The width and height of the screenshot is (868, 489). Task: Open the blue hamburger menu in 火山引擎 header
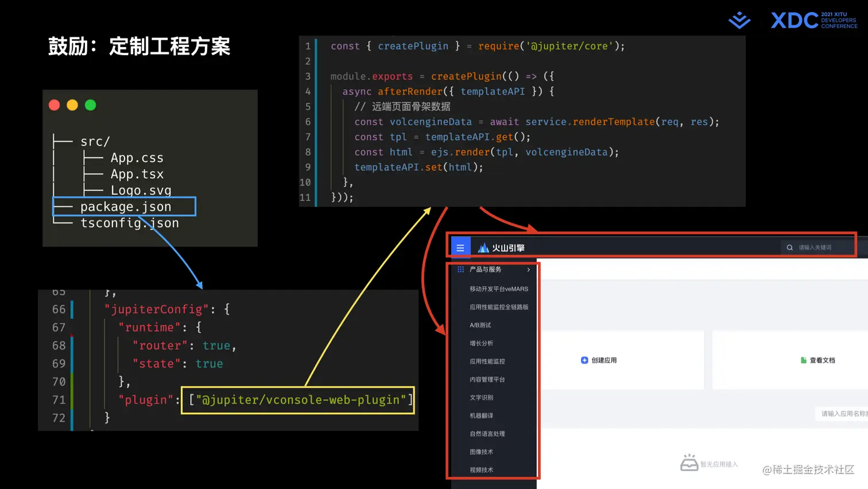tap(460, 248)
